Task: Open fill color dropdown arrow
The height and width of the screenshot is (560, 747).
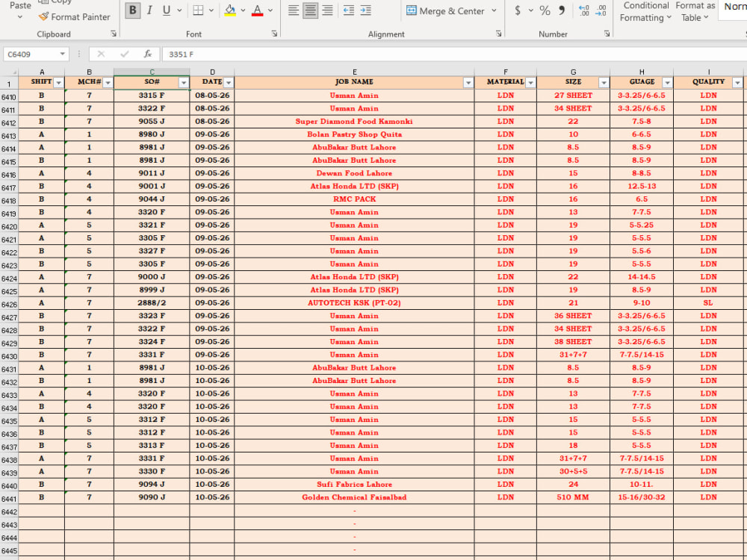Action: pyautogui.click(x=243, y=10)
